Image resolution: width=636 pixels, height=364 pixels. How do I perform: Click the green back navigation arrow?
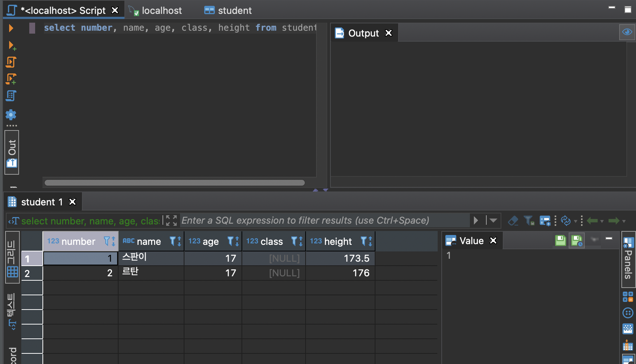[592, 221]
